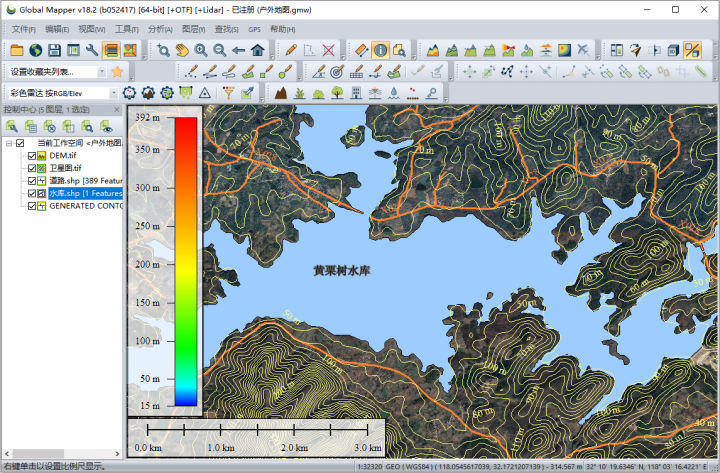Activate the feature info tool
The height and width of the screenshot is (473, 720).
(380, 50)
